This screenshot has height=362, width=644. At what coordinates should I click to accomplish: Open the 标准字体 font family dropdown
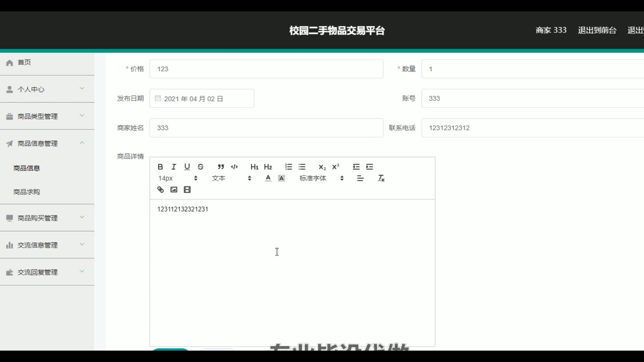(321, 178)
